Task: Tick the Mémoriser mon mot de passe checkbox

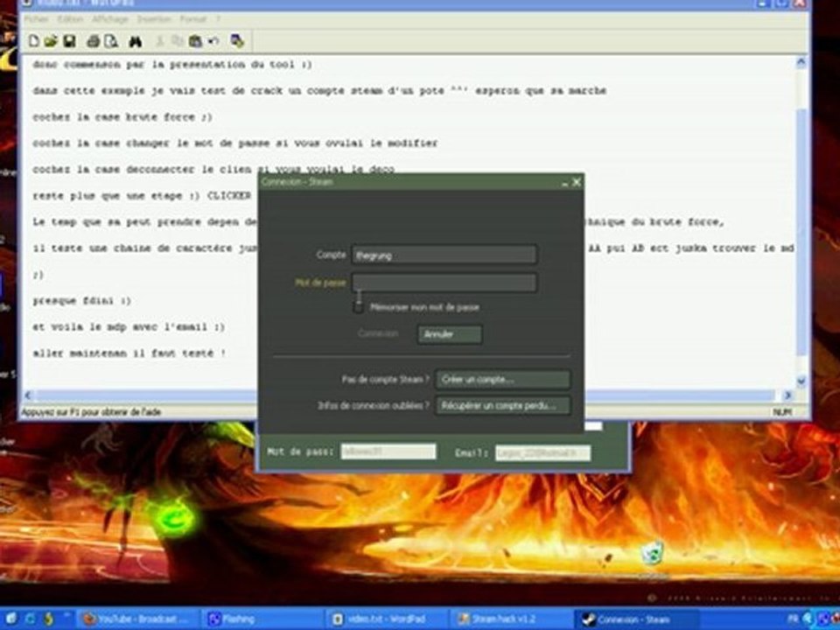Action: point(359,307)
